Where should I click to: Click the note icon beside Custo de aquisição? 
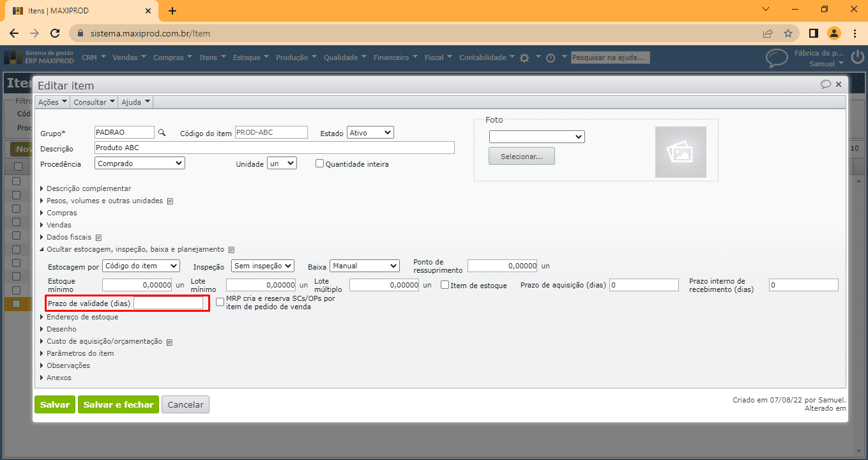point(170,342)
